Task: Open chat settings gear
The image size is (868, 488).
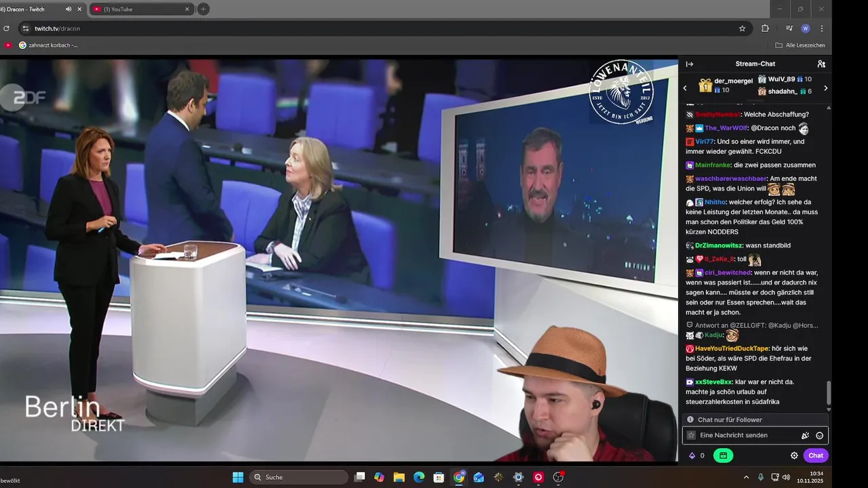Action: click(794, 455)
